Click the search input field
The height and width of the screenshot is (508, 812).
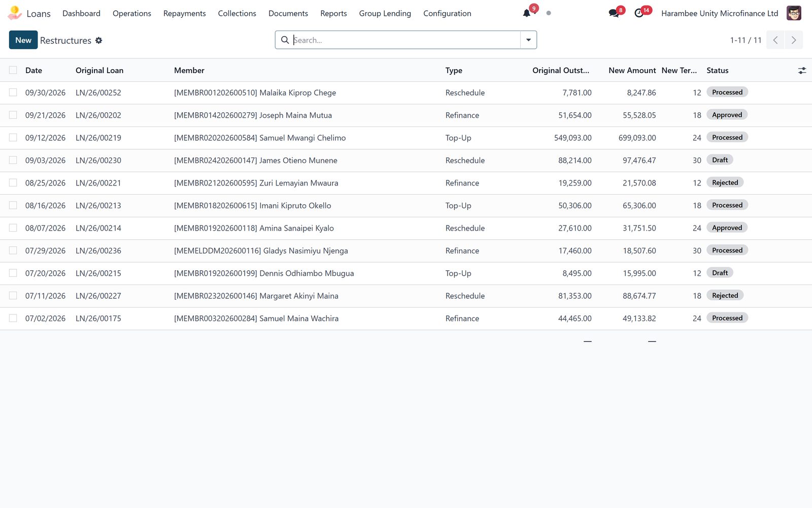(406, 40)
